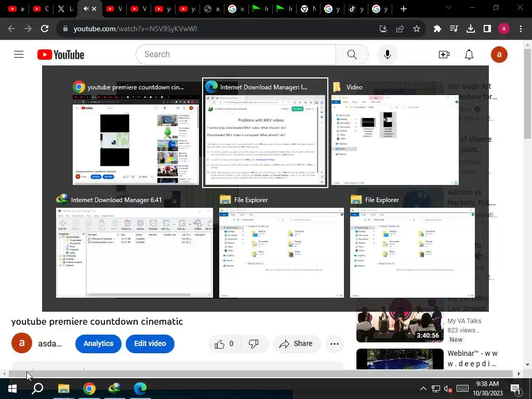The width and height of the screenshot is (532, 399).
Task: Open a new tab with the plus button
Action: coord(403,9)
